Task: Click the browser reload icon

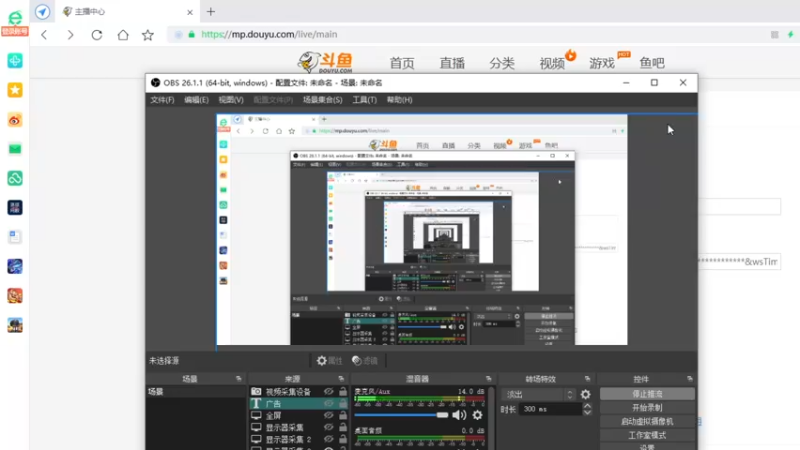Action: tap(96, 35)
